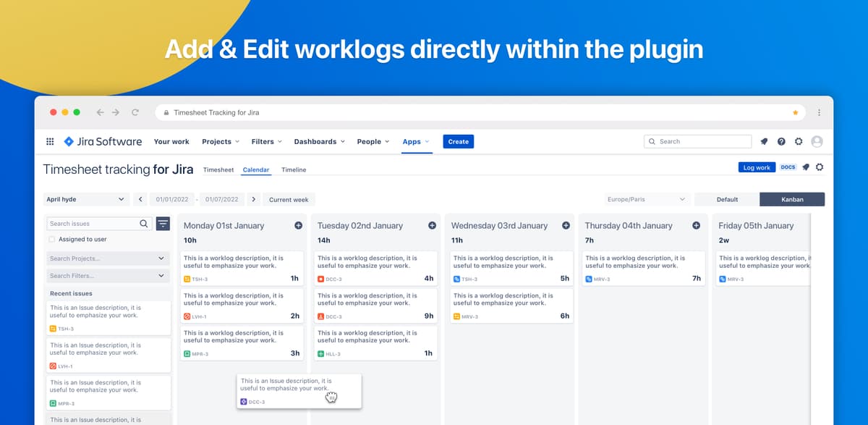The height and width of the screenshot is (425, 868).
Task: Click the HLL-3 issue type icon on Tuesday
Action: 321,354
